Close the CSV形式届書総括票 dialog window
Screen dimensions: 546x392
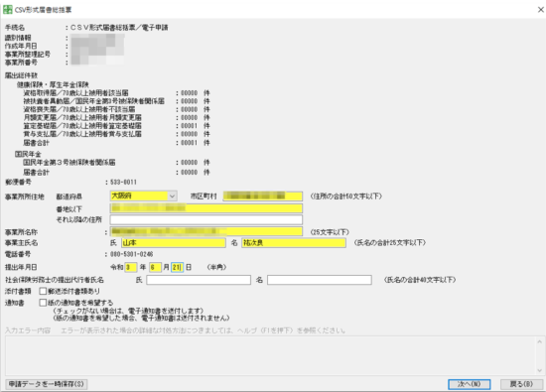click(540, 10)
